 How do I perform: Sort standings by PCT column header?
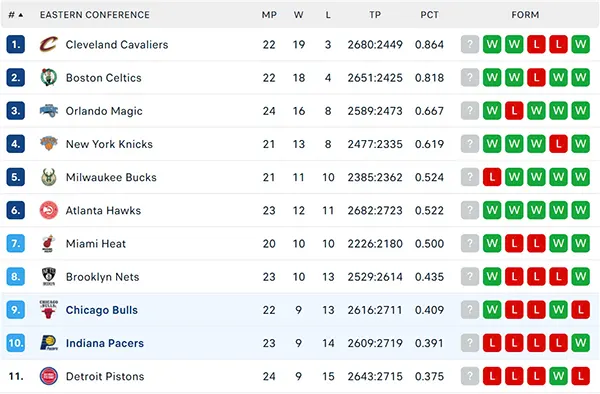pyautogui.click(x=429, y=15)
